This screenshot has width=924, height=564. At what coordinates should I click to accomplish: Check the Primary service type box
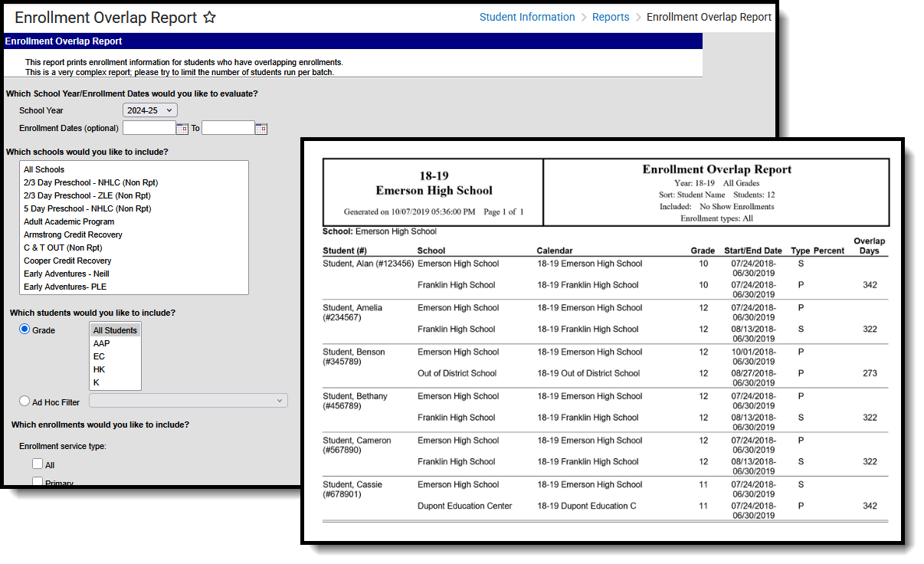pos(38,482)
